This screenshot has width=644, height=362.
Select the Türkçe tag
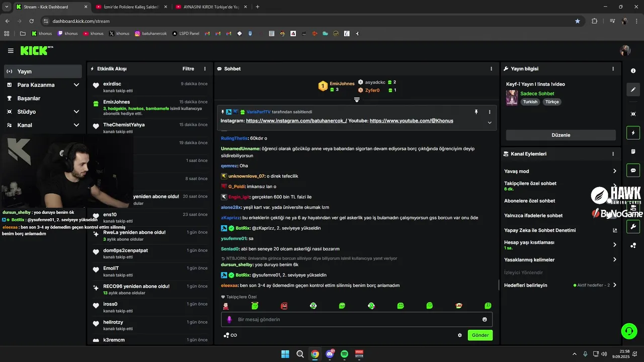[552, 102]
